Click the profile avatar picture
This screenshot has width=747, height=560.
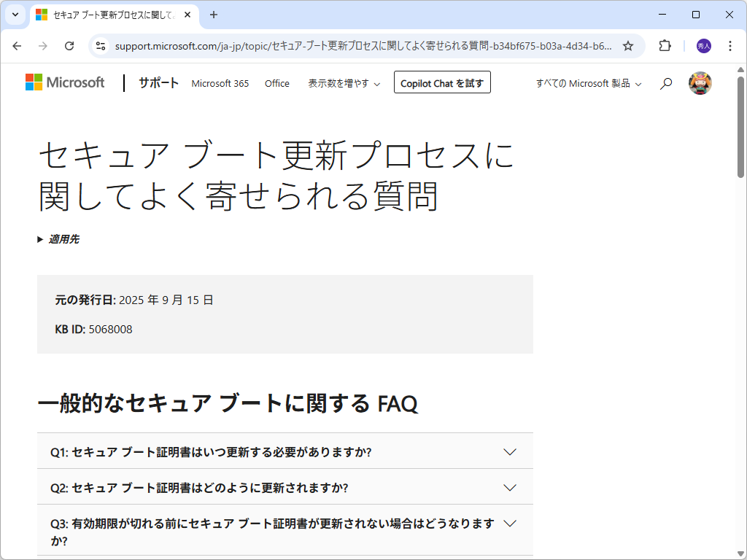pos(700,83)
